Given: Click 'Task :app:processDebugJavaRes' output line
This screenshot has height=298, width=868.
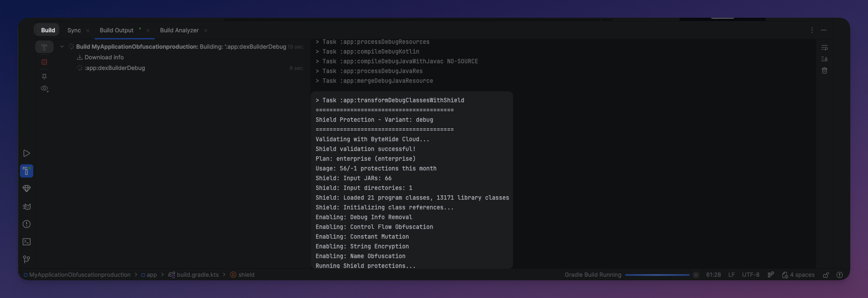Looking at the screenshot, I should coord(369,71).
